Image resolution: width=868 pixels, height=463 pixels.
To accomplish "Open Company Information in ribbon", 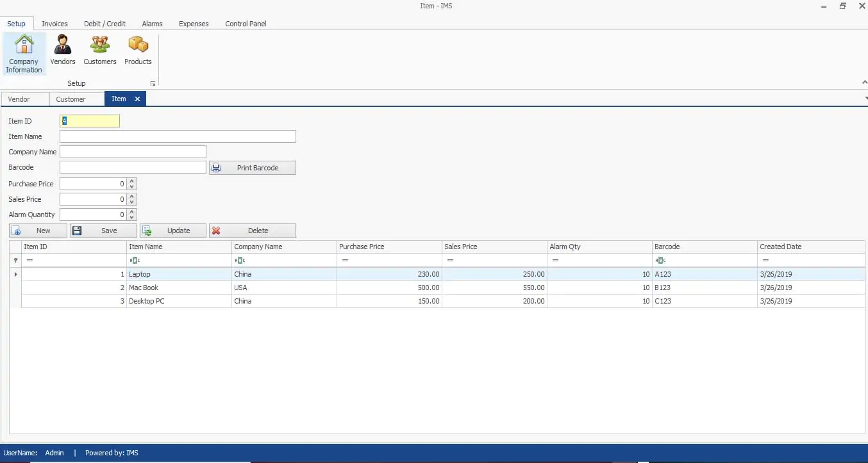I will click(x=24, y=54).
